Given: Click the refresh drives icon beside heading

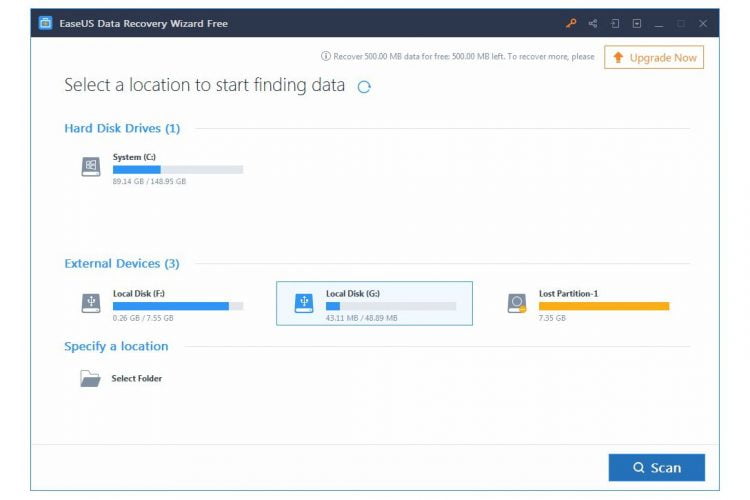Looking at the screenshot, I should [364, 87].
